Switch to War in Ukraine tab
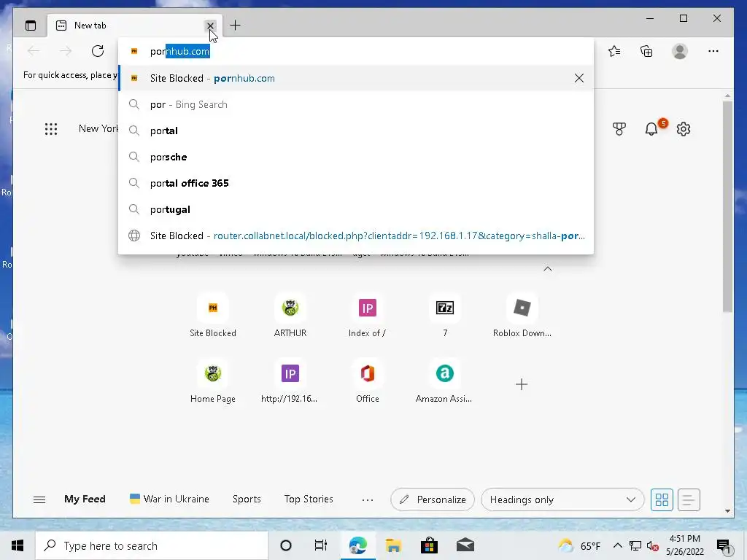 [x=169, y=499]
